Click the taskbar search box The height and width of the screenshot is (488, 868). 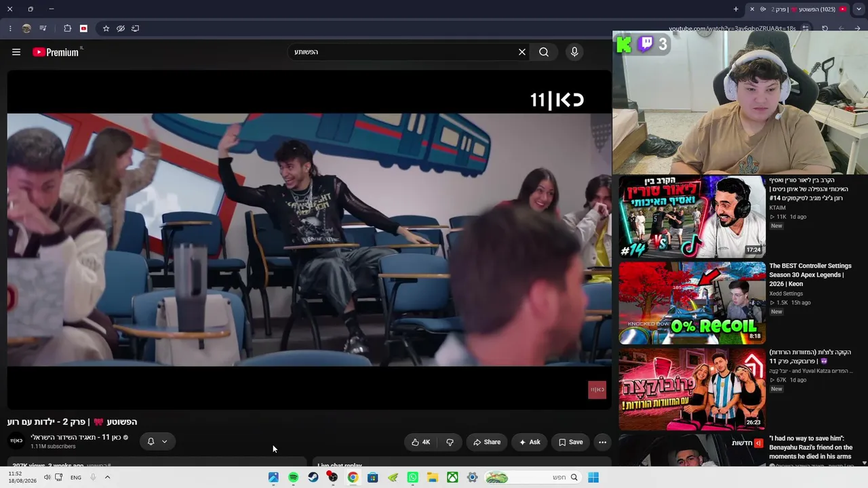pos(532,477)
